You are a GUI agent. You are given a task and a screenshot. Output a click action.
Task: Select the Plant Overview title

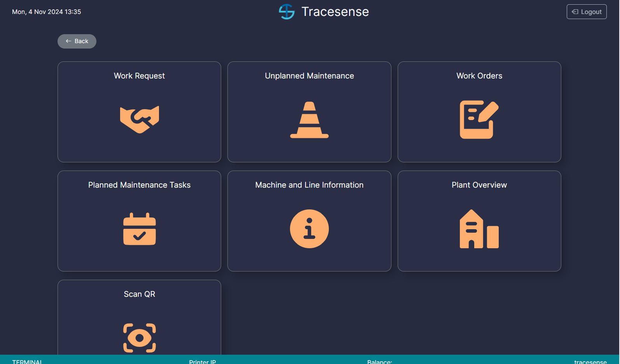479,185
